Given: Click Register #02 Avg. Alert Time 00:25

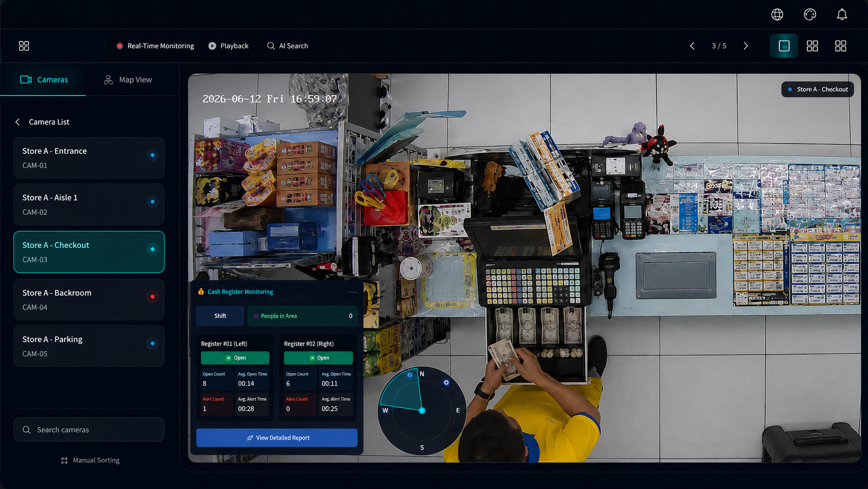Looking at the screenshot, I should point(330,409).
